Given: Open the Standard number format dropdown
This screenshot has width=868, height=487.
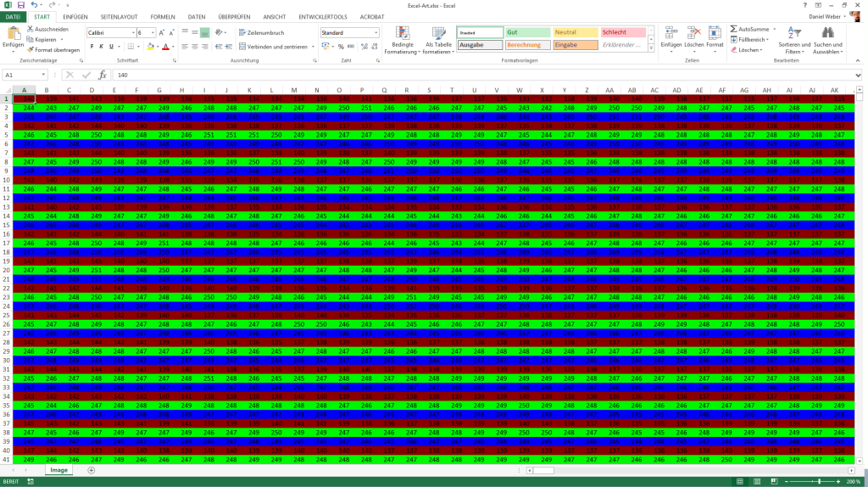Looking at the screenshot, I should point(376,32).
